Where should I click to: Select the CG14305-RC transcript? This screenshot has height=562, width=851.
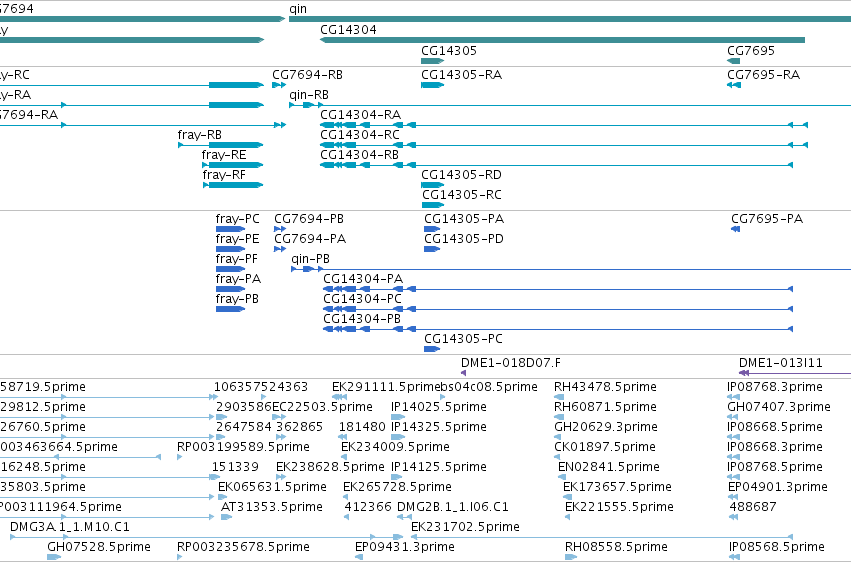433,205
